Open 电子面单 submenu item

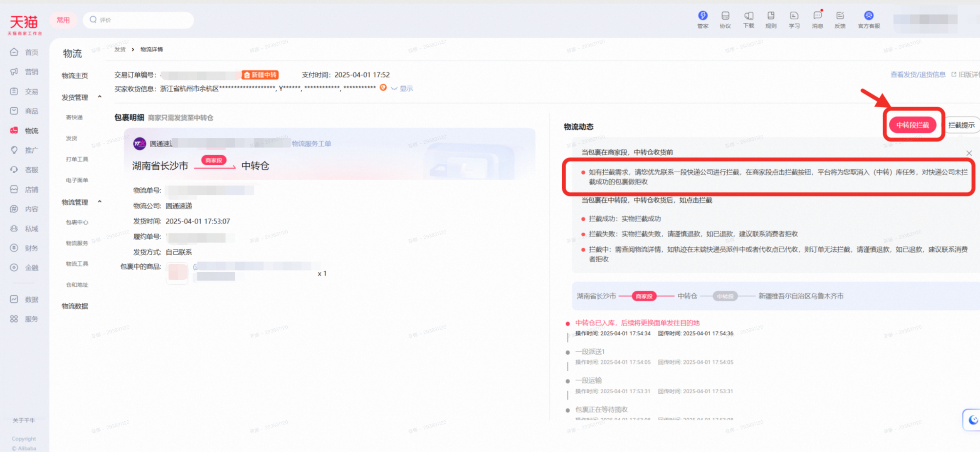pyautogui.click(x=77, y=180)
